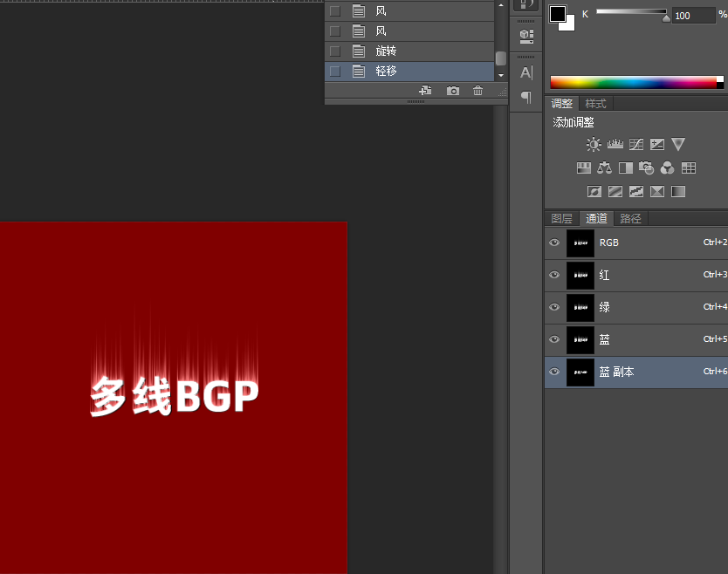Set history brush source for second 风
728x574 pixels.
pos(334,31)
